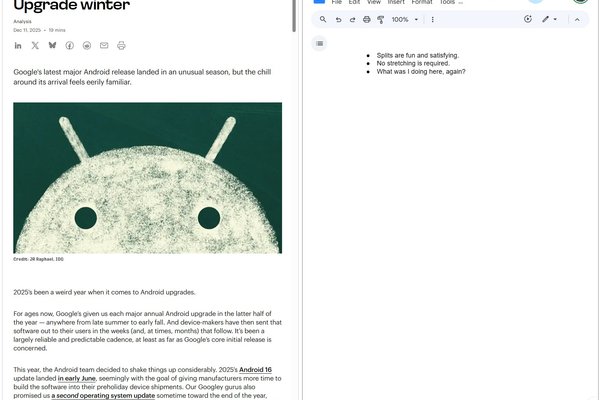The height and width of the screenshot is (400, 600).
Task: Open the more options three-dot menu
Action: [x=432, y=20]
